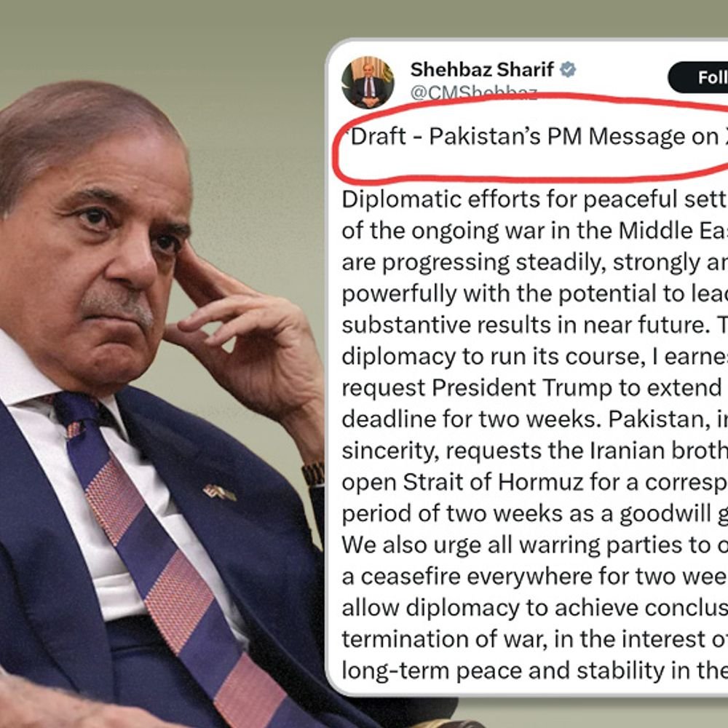728x728 pixels.
Task: Click the gold wristwatch on the man's wrist
Action: coord(313,474)
